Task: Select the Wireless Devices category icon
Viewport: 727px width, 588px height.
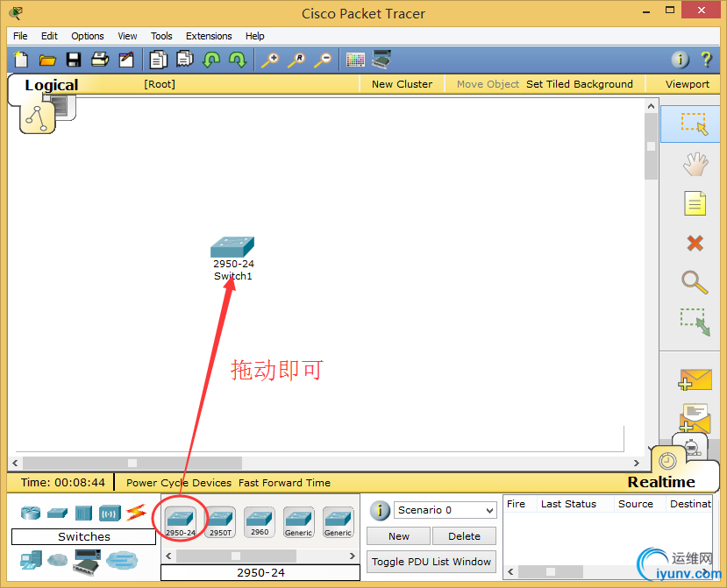Action: tap(110, 514)
